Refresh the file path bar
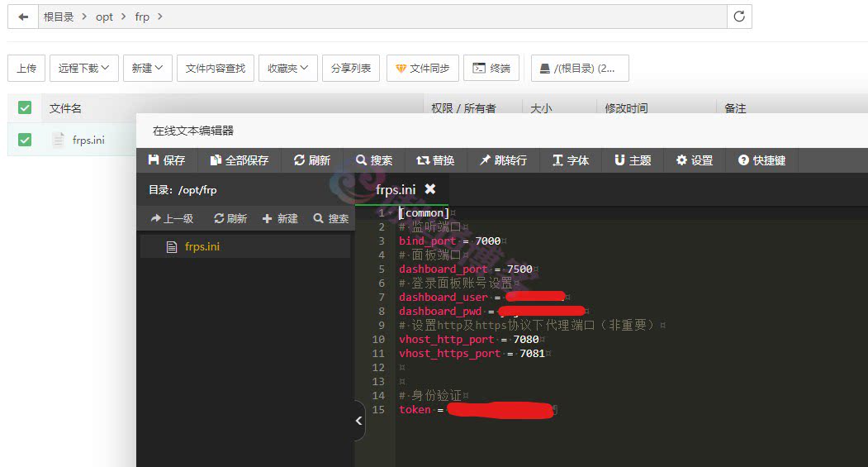Screen dimensions: 868x467 point(739,17)
